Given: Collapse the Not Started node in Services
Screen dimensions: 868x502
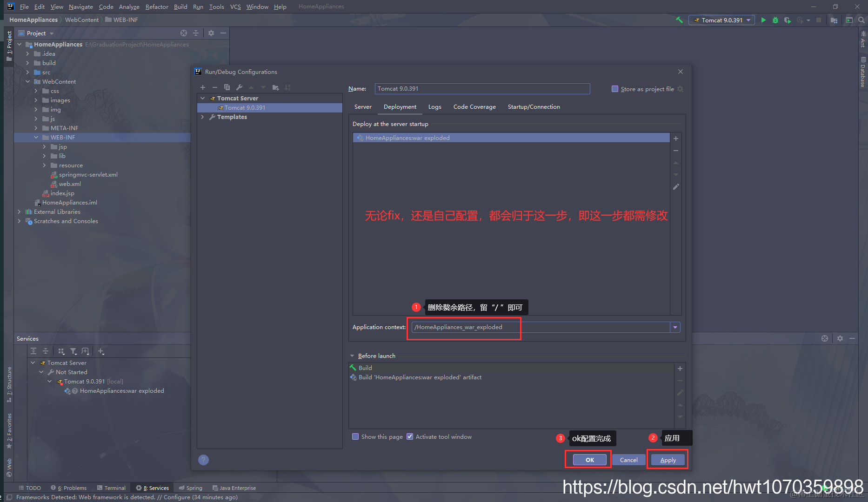Looking at the screenshot, I should click(41, 372).
